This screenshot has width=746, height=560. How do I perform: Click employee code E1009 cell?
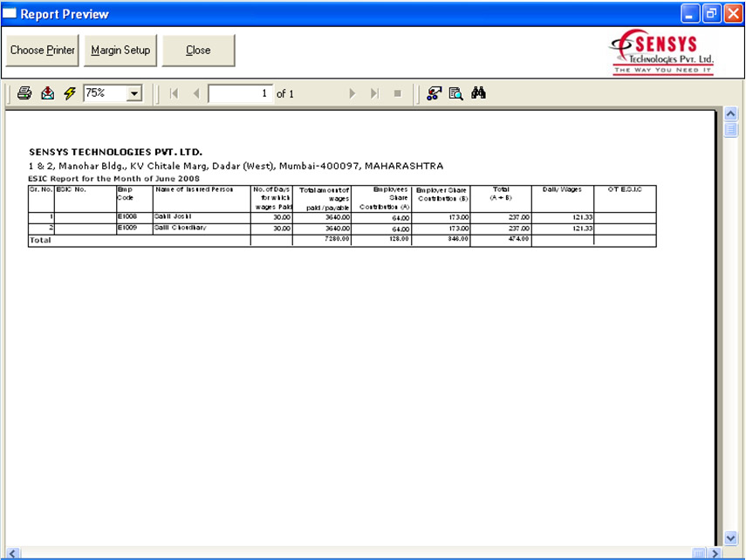tap(134, 229)
